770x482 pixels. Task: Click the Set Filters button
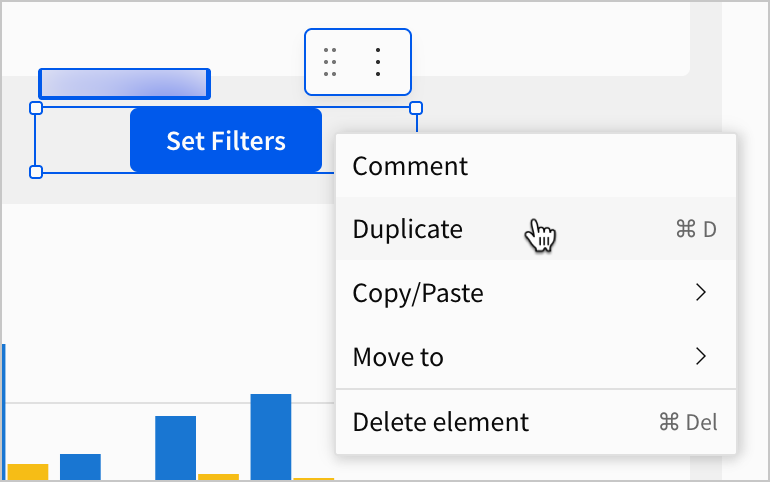coord(226,141)
